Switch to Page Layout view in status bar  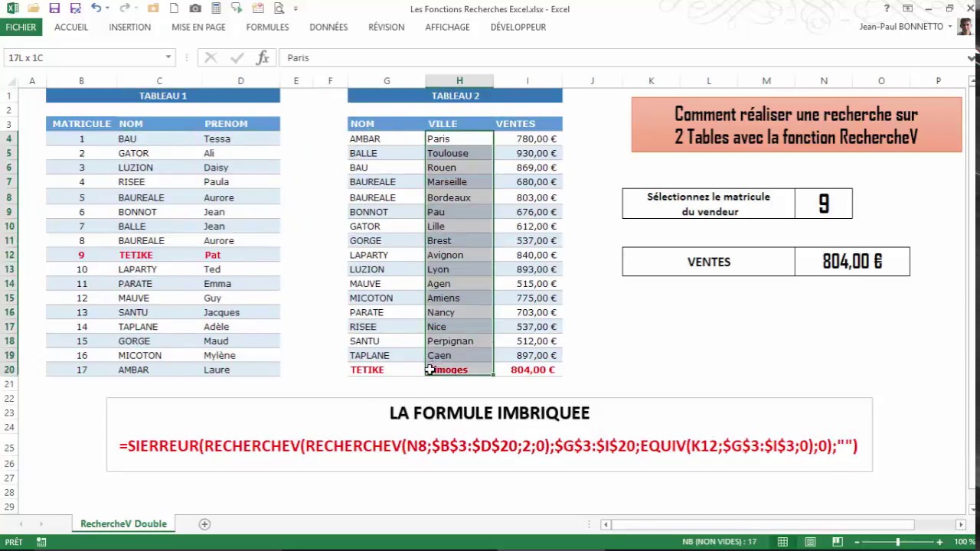point(810,542)
